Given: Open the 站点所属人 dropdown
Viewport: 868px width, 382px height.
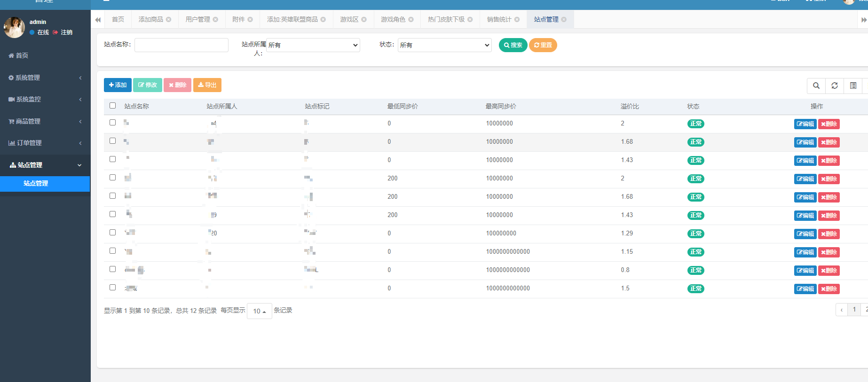Looking at the screenshot, I should (x=313, y=45).
